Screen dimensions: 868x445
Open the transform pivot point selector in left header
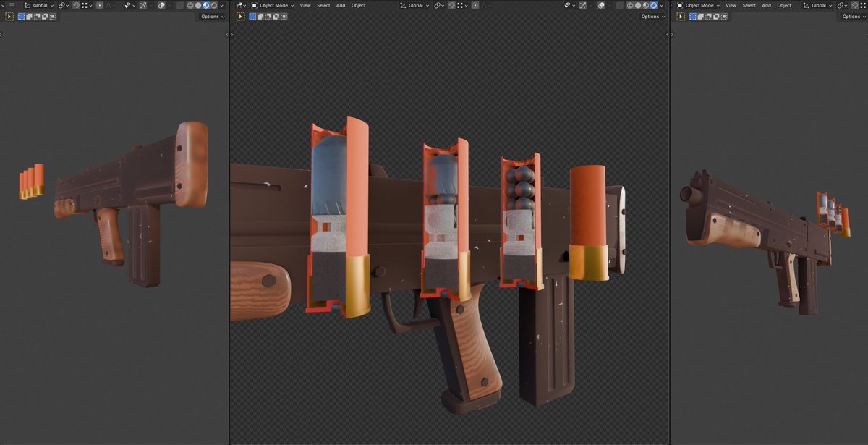coord(64,5)
